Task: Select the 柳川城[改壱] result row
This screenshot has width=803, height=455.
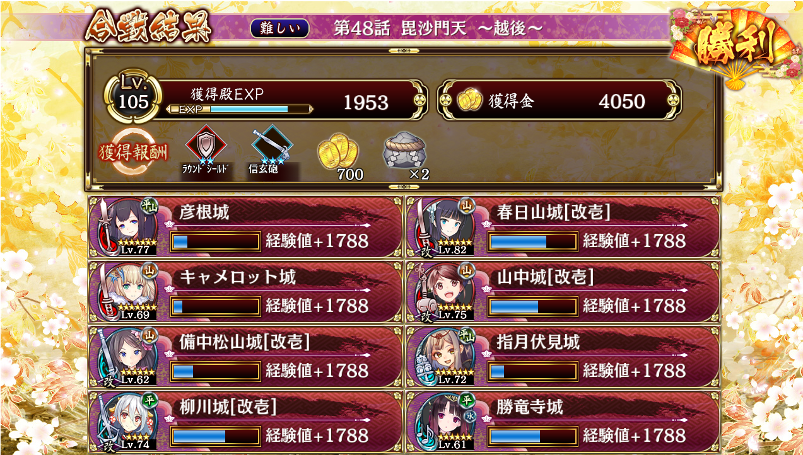Action: point(245,422)
